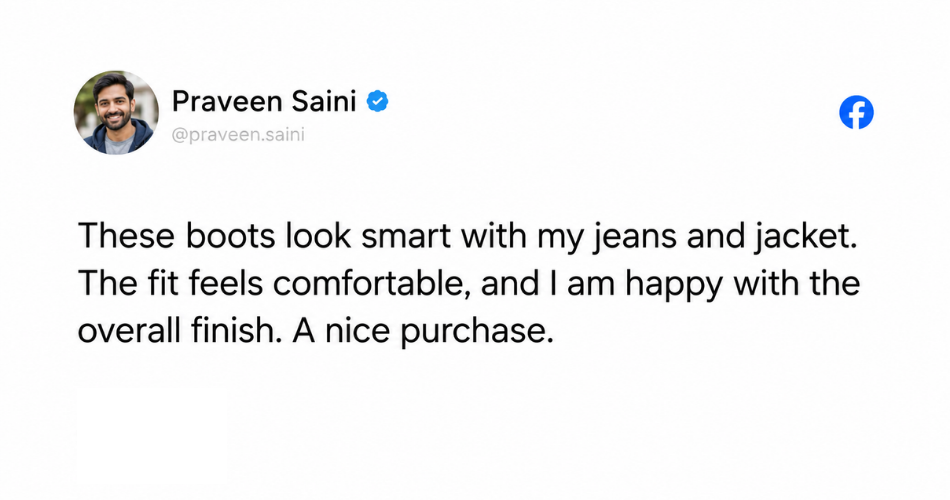The height and width of the screenshot is (500, 950).
Task: Select the word "These" starting the post
Action: [126, 236]
